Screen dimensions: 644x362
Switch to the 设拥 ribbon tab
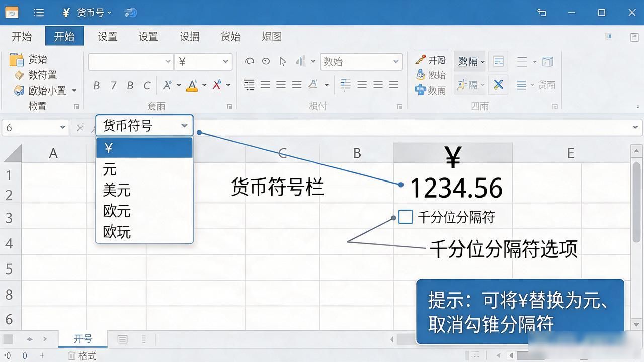pos(190,36)
